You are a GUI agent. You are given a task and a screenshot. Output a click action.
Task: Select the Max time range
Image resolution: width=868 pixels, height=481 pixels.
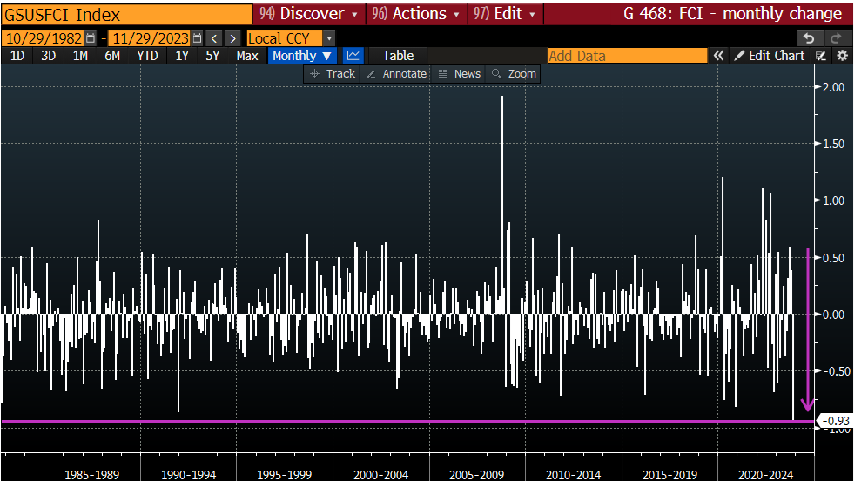coord(247,56)
